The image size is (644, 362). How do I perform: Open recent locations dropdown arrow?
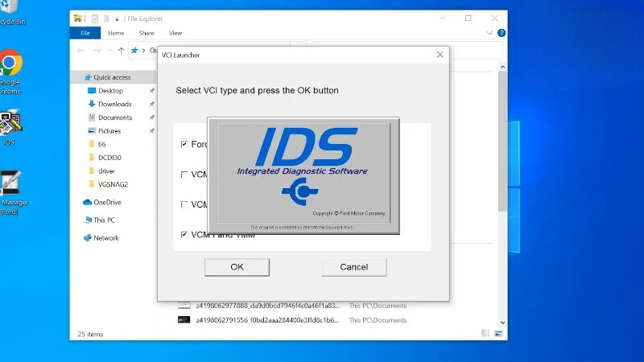[110, 51]
